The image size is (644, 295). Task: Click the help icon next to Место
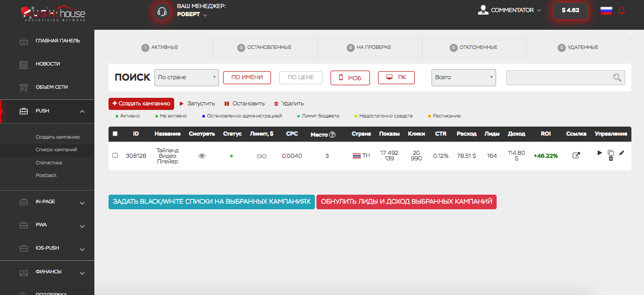pos(332,134)
